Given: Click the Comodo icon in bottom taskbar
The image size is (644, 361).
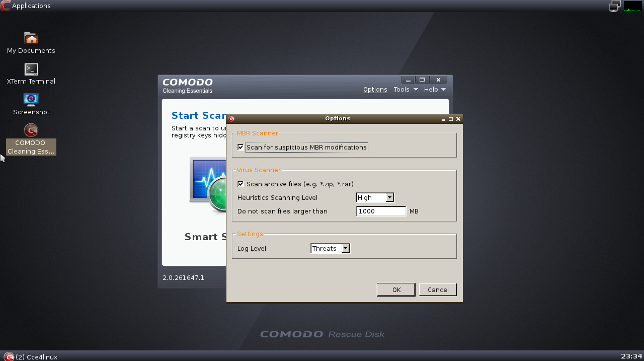Looking at the screenshot, I should point(9,356).
